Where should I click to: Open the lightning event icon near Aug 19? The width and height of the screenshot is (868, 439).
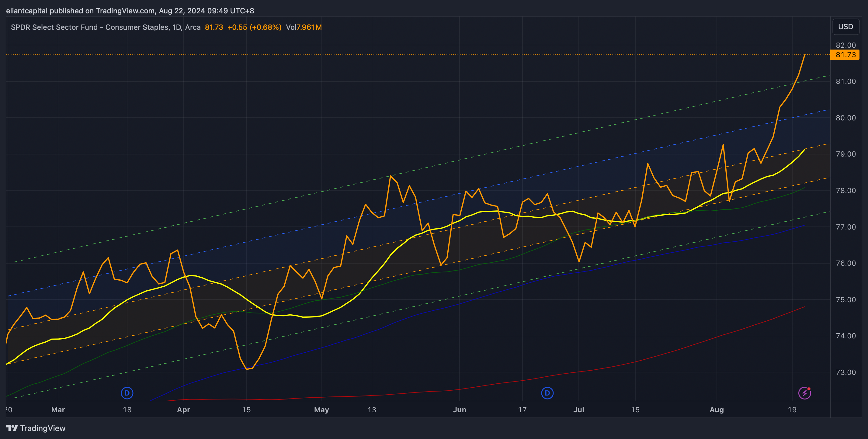[805, 393]
